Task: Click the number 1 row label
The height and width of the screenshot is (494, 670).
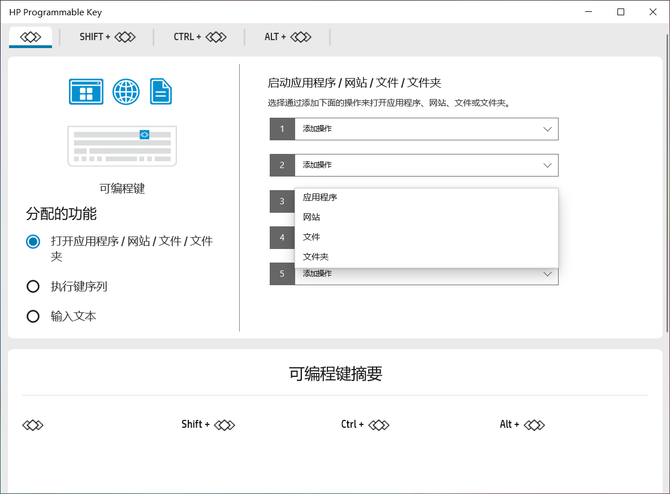Action: 282,129
